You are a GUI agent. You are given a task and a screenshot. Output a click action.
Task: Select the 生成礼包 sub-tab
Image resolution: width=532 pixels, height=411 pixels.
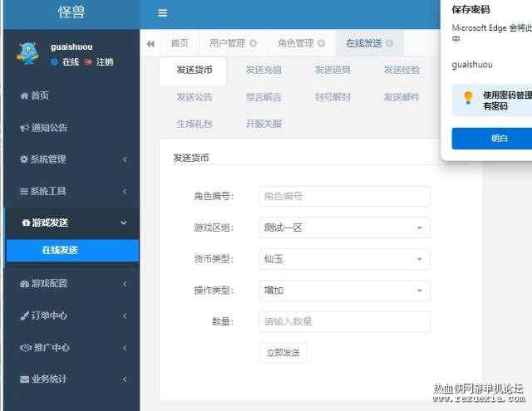coord(195,124)
